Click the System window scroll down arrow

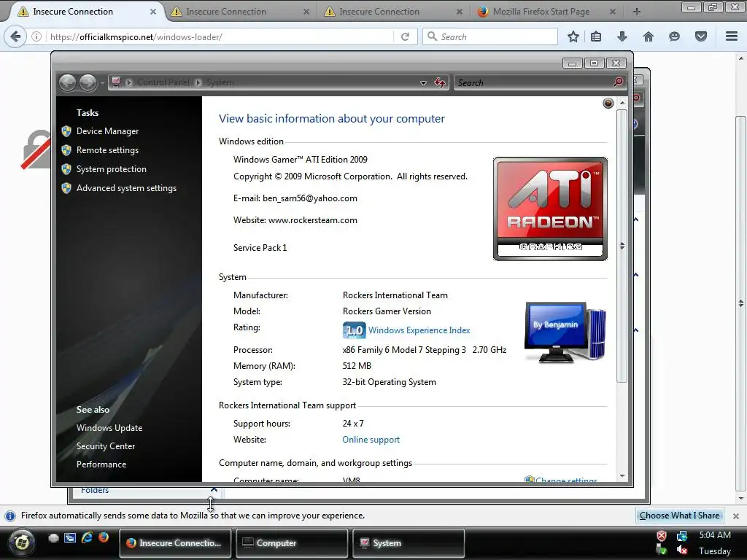point(622,475)
